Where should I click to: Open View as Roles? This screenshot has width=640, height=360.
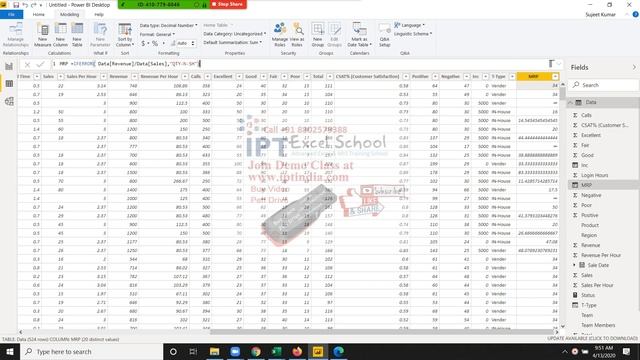coord(297,35)
